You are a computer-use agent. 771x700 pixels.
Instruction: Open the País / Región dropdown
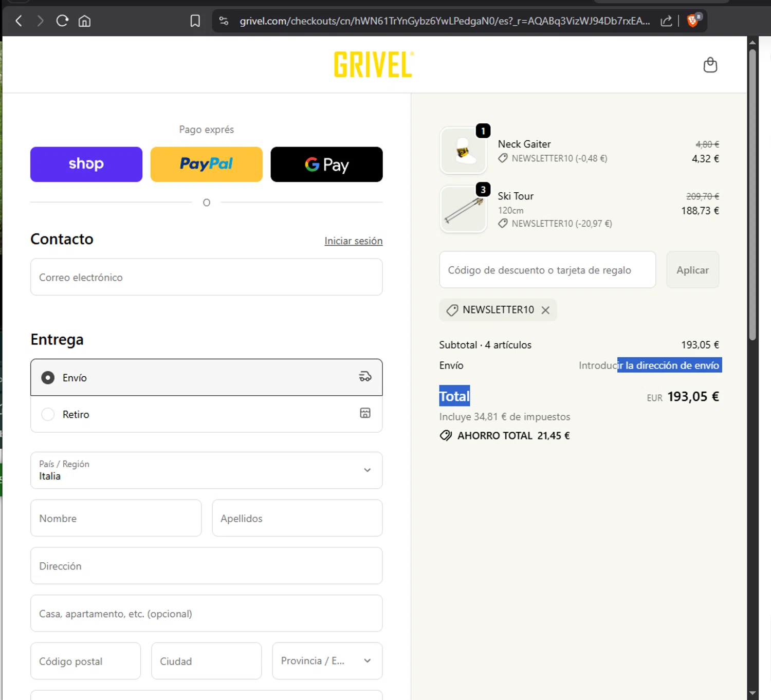(x=207, y=470)
